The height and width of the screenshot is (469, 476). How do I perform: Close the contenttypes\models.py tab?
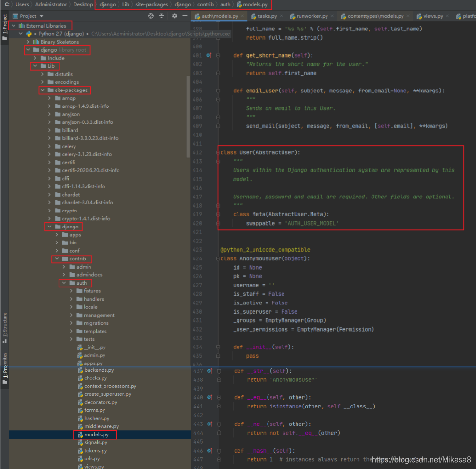[408, 16]
